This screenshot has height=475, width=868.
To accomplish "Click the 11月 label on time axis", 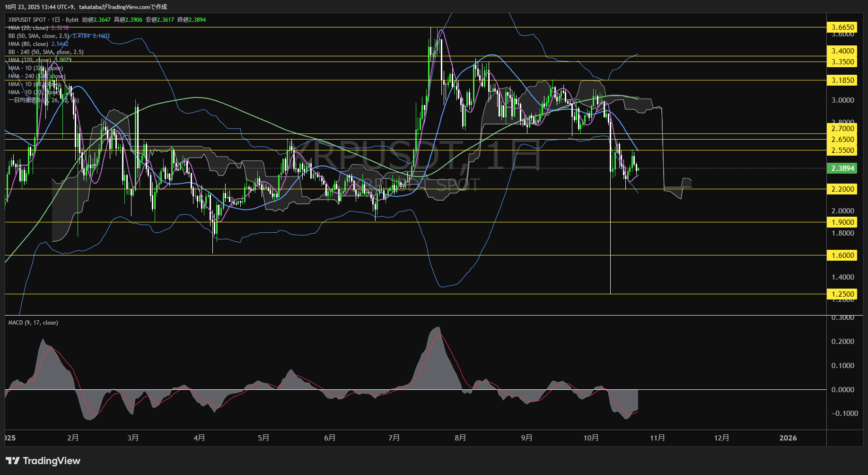I will [657, 438].
